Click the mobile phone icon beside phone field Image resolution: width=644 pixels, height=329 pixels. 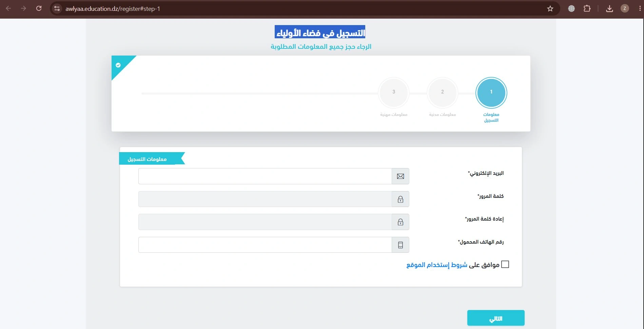point(401,245)
